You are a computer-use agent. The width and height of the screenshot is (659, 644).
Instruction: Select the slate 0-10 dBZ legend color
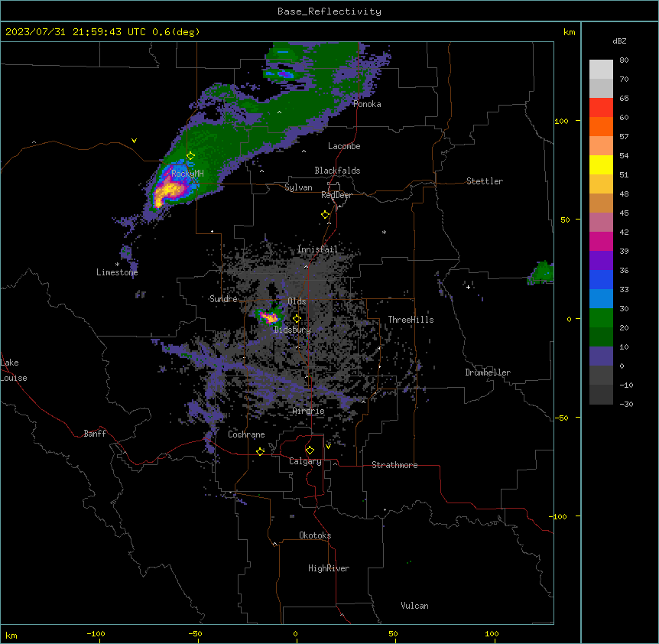click(x=601, y=356)
